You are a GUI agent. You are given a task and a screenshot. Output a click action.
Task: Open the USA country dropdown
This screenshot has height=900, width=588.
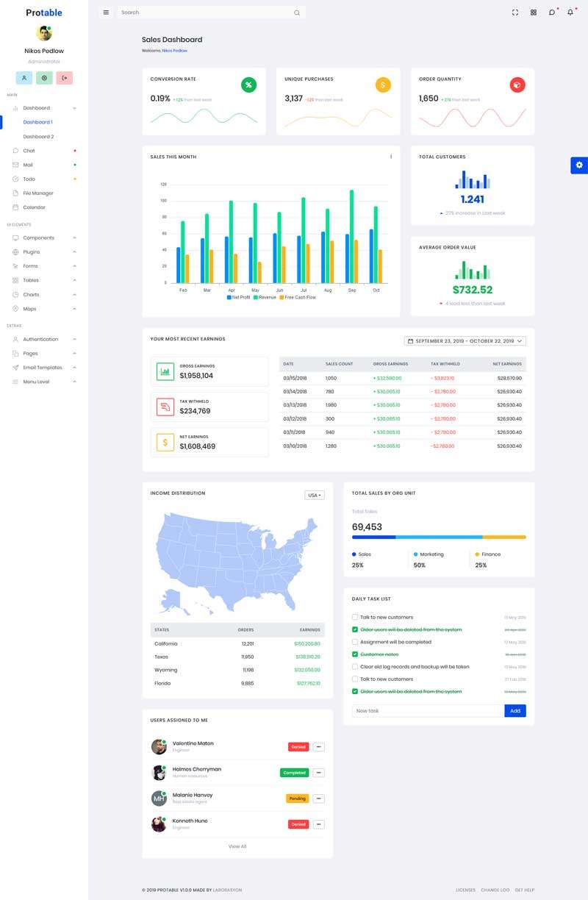coord(315,496)
